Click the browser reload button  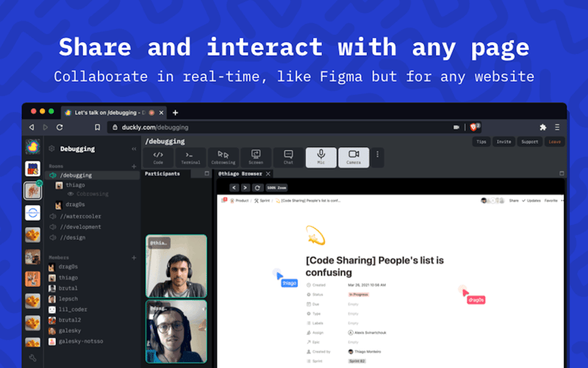[60, 127]
